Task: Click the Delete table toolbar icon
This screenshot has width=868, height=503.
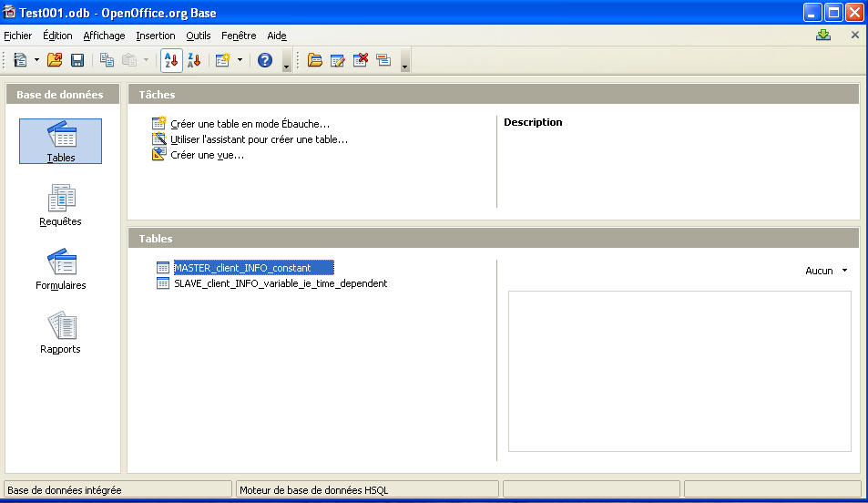Action: point(361,60)
